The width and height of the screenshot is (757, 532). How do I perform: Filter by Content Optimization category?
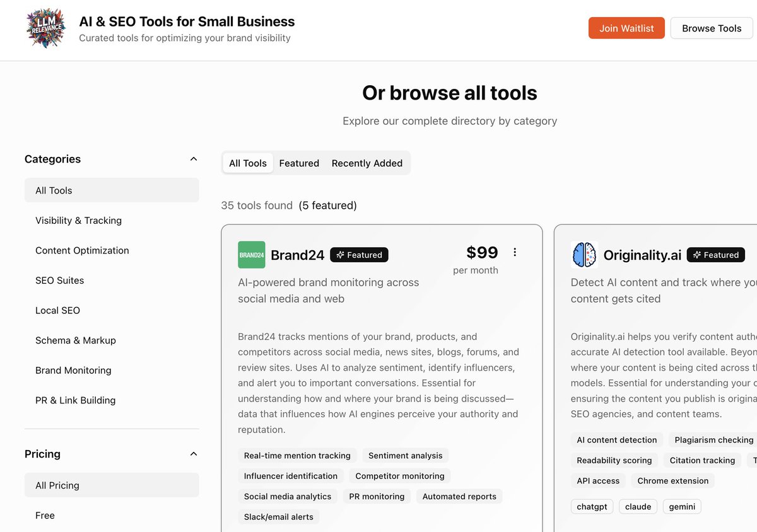112,250
